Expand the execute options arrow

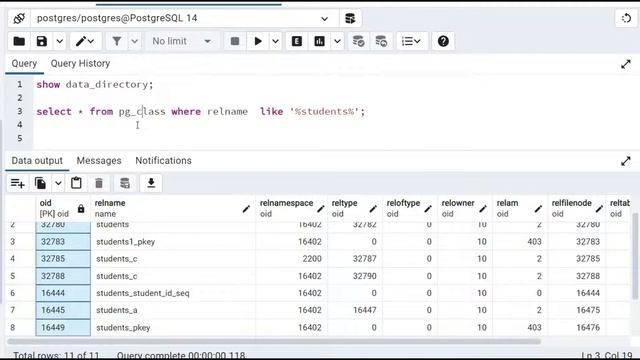(276, 41)
